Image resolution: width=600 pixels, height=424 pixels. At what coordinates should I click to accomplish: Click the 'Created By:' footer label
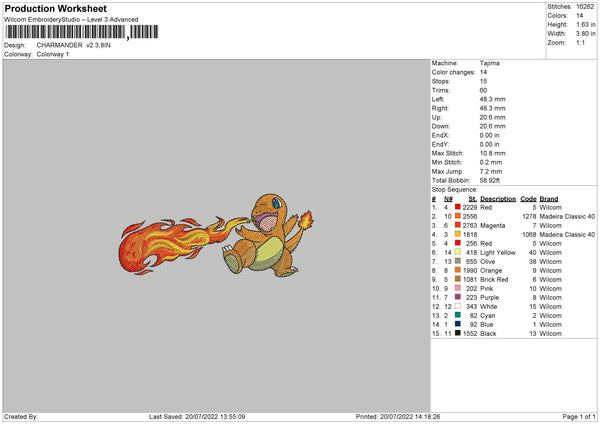coord(21,416)
